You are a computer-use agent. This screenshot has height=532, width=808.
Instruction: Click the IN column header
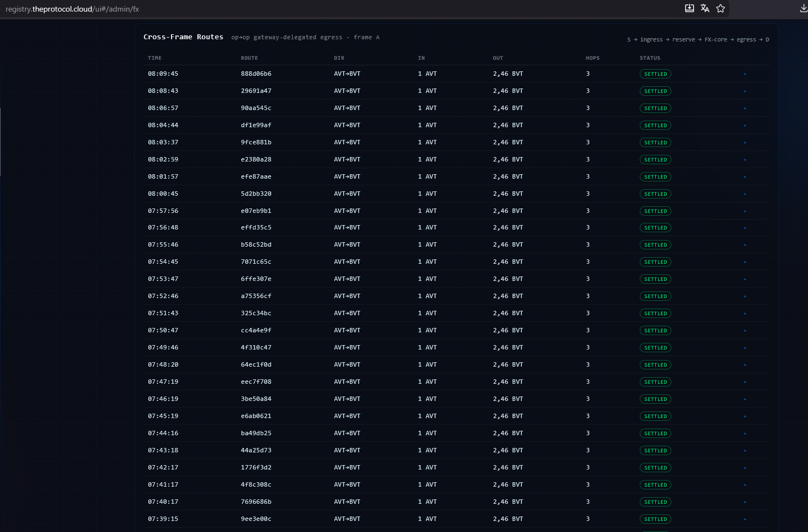(421, 58)
